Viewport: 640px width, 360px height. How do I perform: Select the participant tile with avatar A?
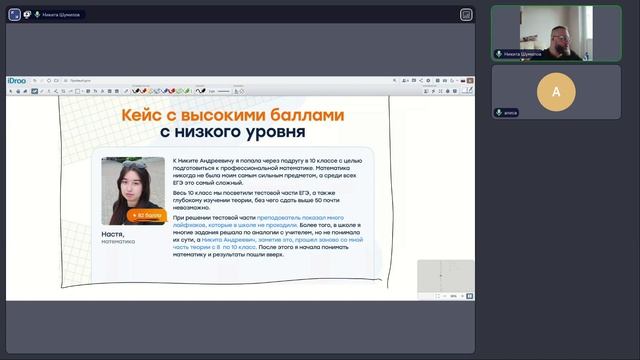(556, 92)
